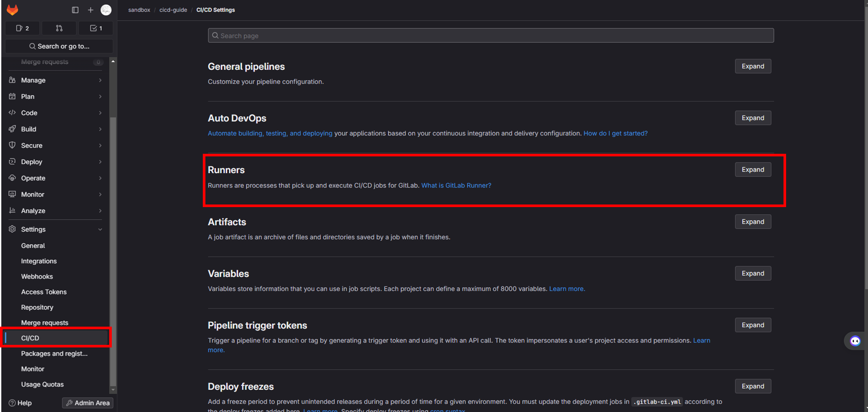868x412 pixels.
Task: Click the Plan calendar icon
Action: [x=12, y=96]
